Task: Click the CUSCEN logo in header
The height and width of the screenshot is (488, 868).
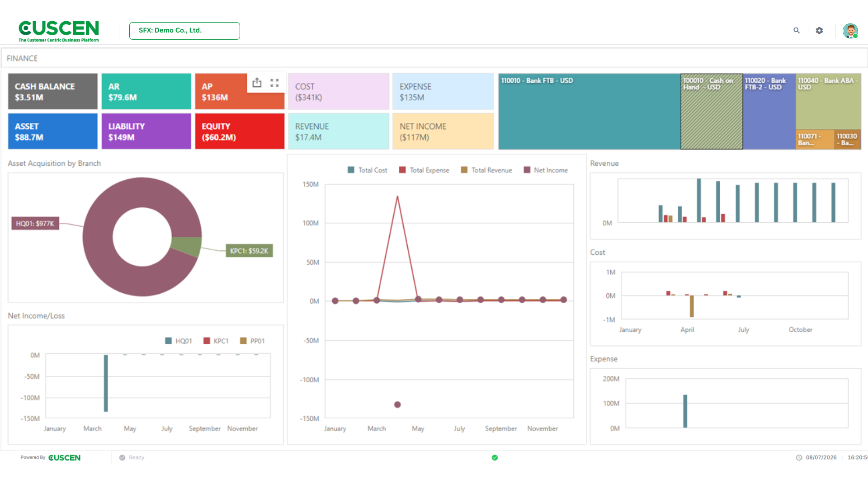Action: 59,31
